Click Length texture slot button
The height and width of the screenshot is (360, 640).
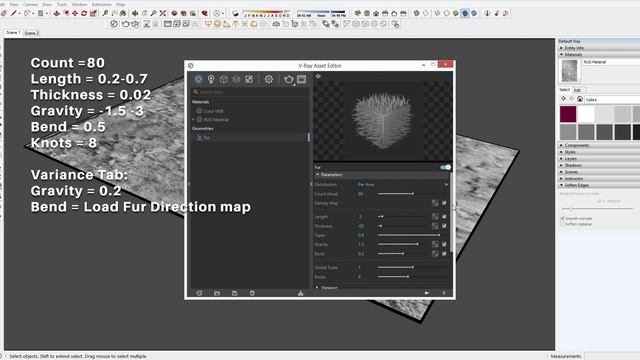[x=435, y=216]
